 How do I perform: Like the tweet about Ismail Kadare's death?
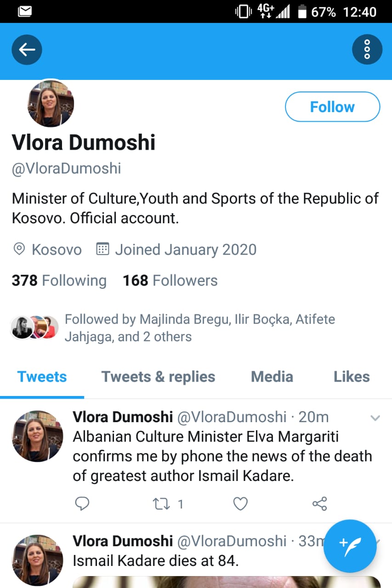coord(240,504)
